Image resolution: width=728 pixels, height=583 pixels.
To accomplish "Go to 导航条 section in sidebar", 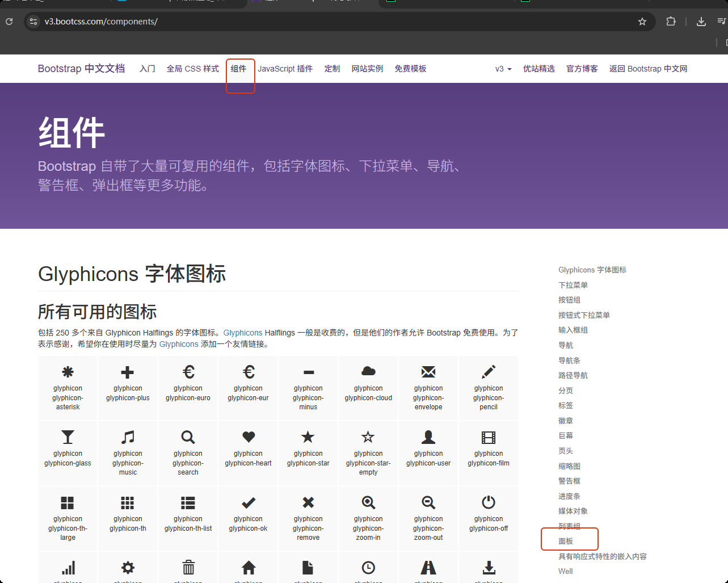I will click(x=570, y=360).
